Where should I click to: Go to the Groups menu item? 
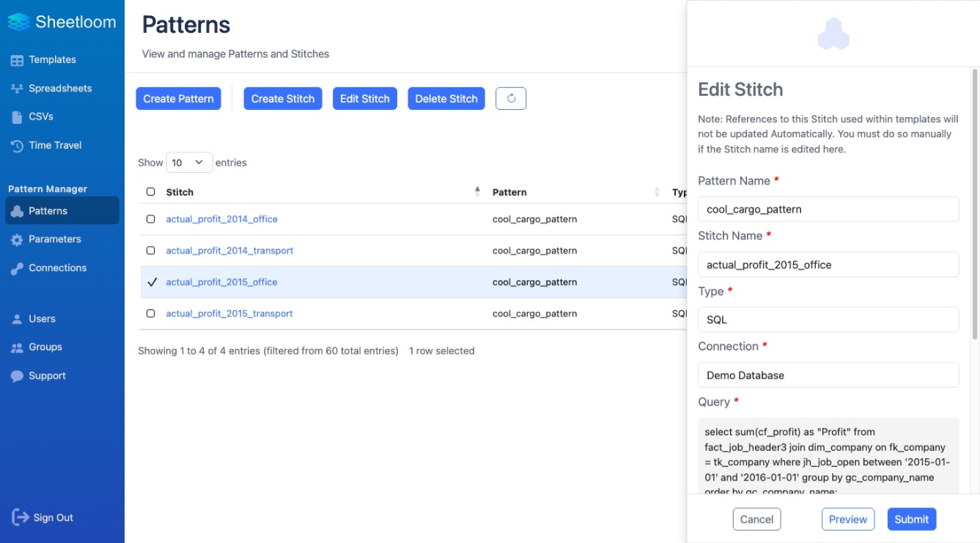pos(45,347)
